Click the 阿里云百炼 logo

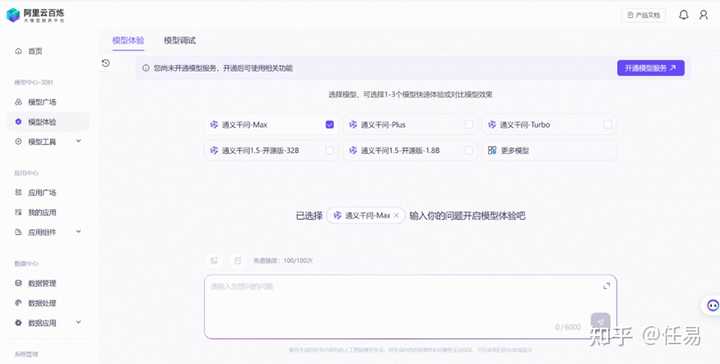(35, 15)
